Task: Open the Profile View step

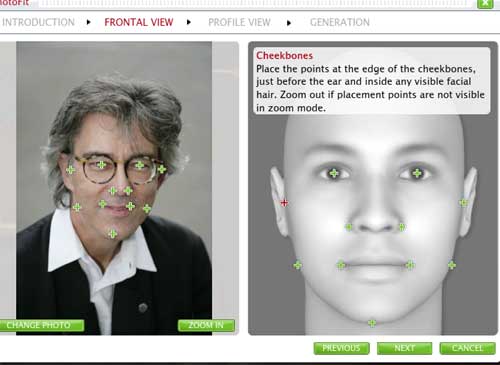Action: [239, 22]
